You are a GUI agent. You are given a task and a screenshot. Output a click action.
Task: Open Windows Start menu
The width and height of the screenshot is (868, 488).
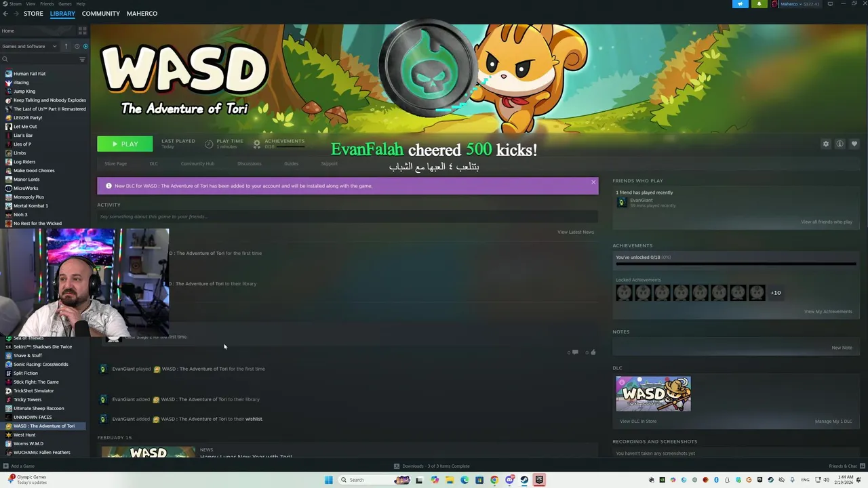tap(328, 480)
